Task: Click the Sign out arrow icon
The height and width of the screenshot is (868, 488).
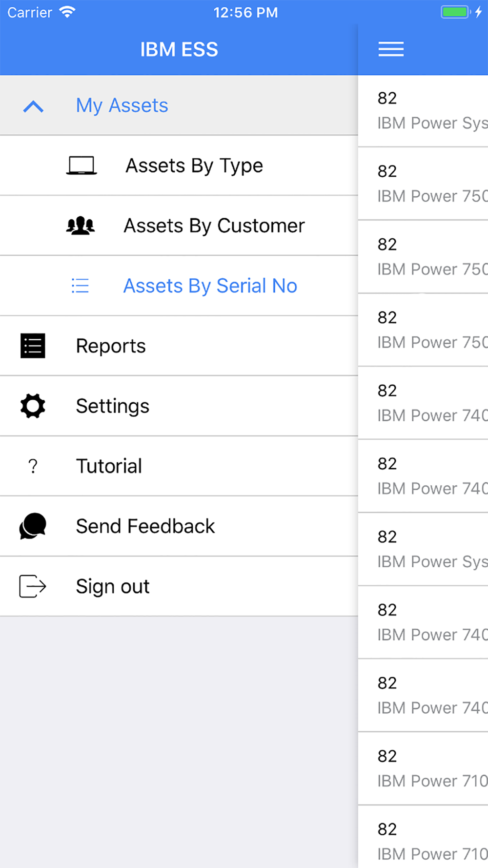Action: tap(33, 586)
